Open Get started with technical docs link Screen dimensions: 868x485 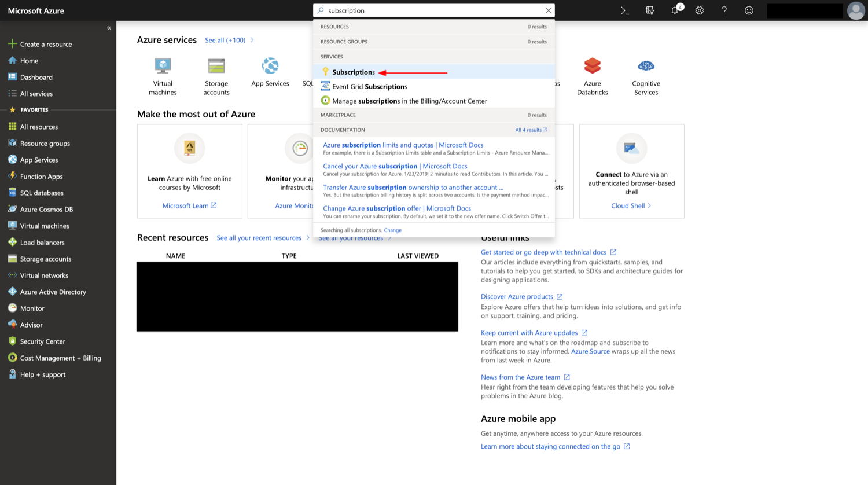point(548,252)
